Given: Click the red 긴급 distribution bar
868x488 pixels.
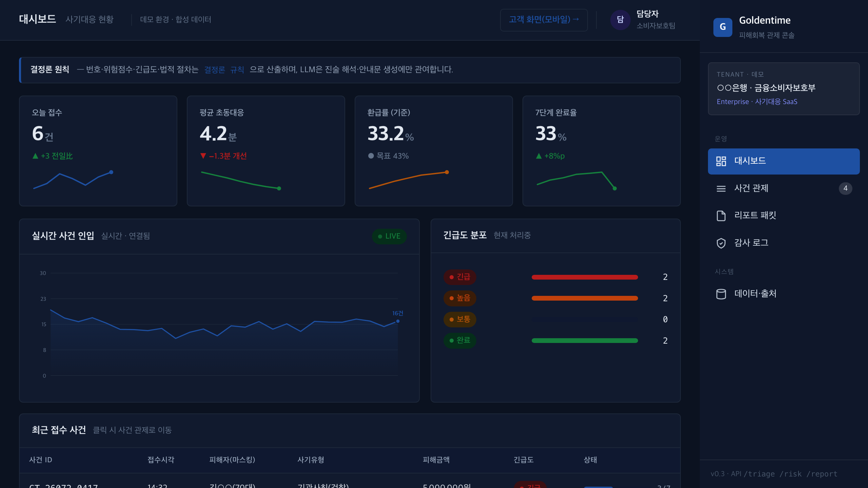Looking at the screenshot, I should click(585, 277).
